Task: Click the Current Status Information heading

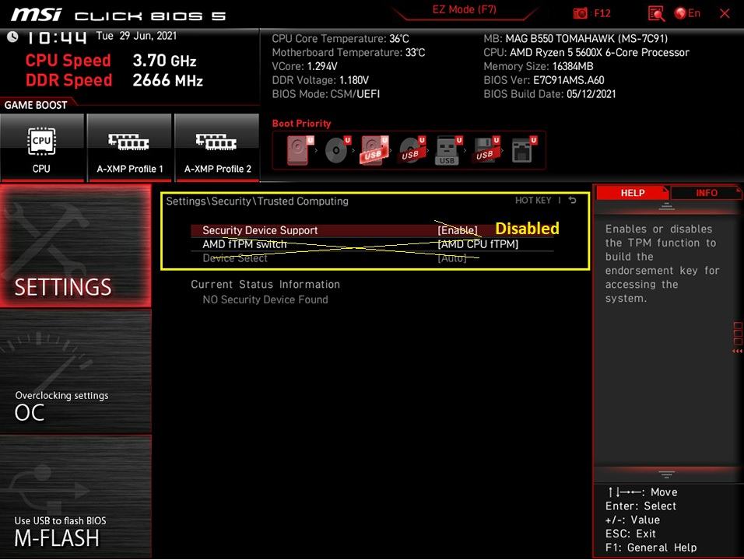Action: point(265,285)
